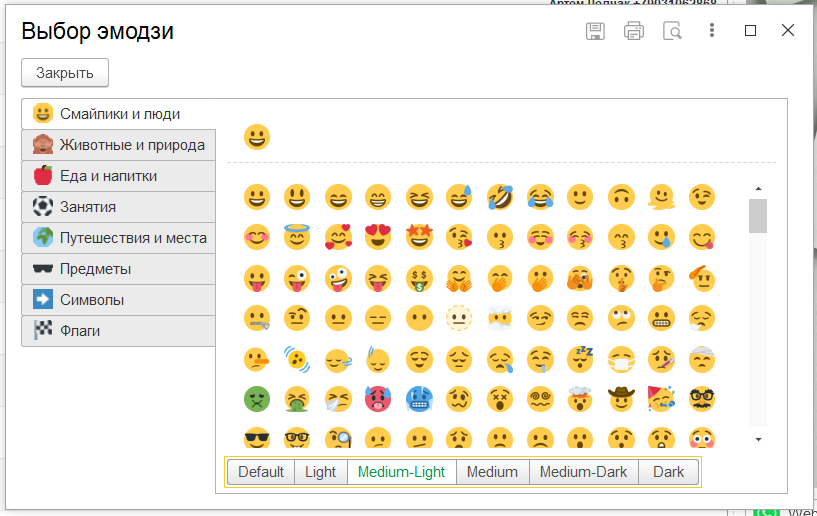The width and height of the screenshot is (817, 516).
Task: Choose the flushed face emoji
Action: (702, 438)
